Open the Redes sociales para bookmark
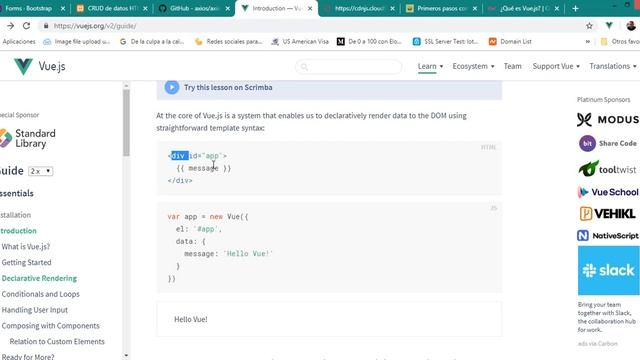640x360 pixels. (x=229, y=42)
